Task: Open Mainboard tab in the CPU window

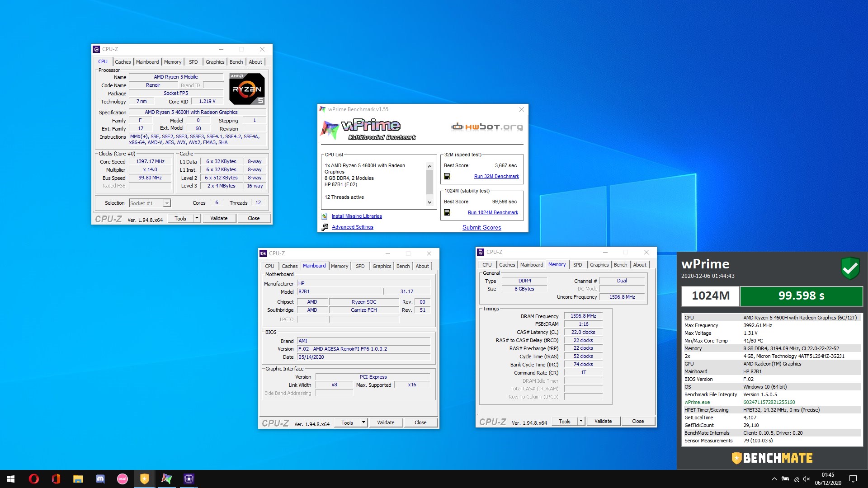Action: pos(147,62)
